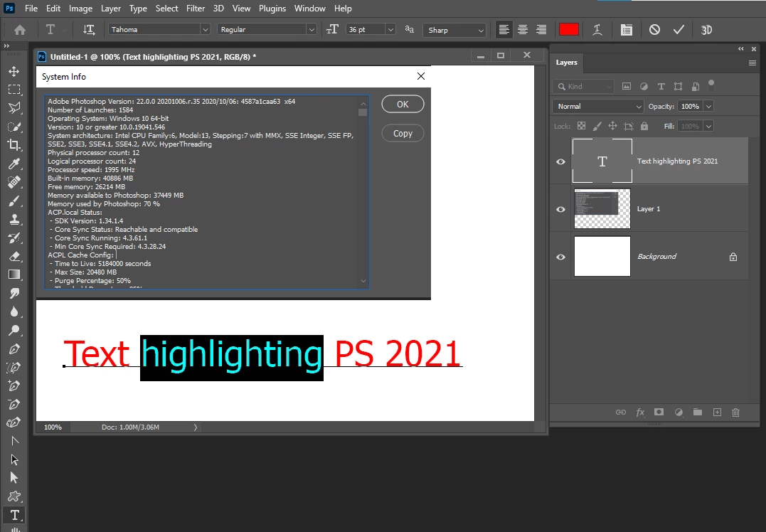Select the Brush tool
This screenshot has height=532, width=766.
[14, 201]
